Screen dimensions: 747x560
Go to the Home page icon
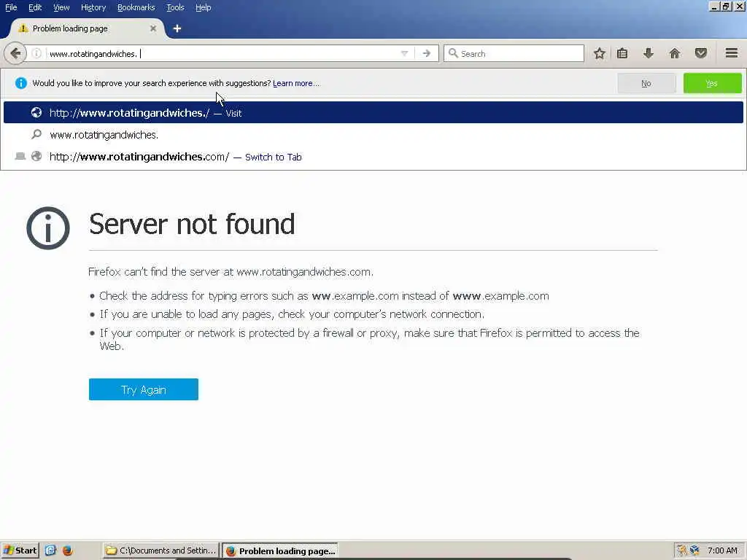point(675,53)
